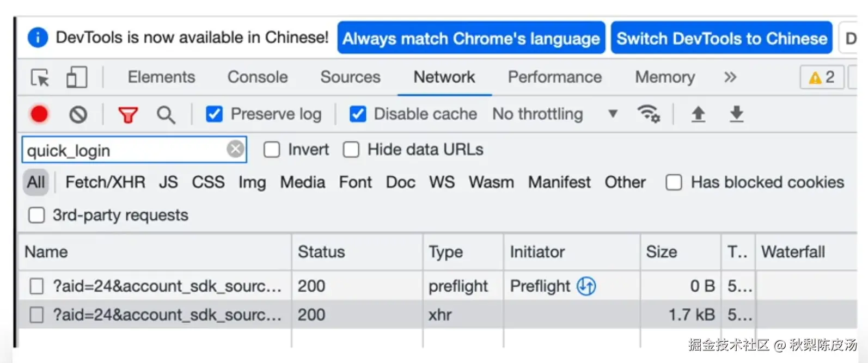This screenshot has width=868, height=363.
Task: Click the inspect element selector icon
Action: click(x=40, y=78)
